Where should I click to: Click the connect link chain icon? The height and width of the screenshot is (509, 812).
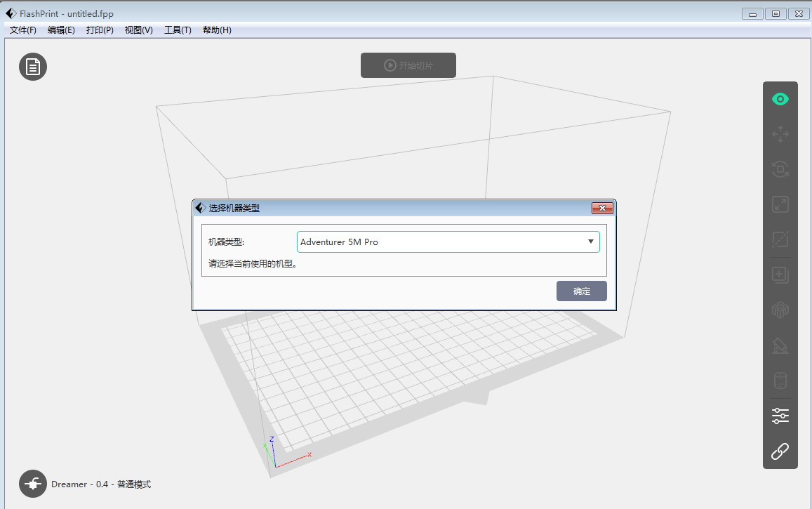(780, 451)
